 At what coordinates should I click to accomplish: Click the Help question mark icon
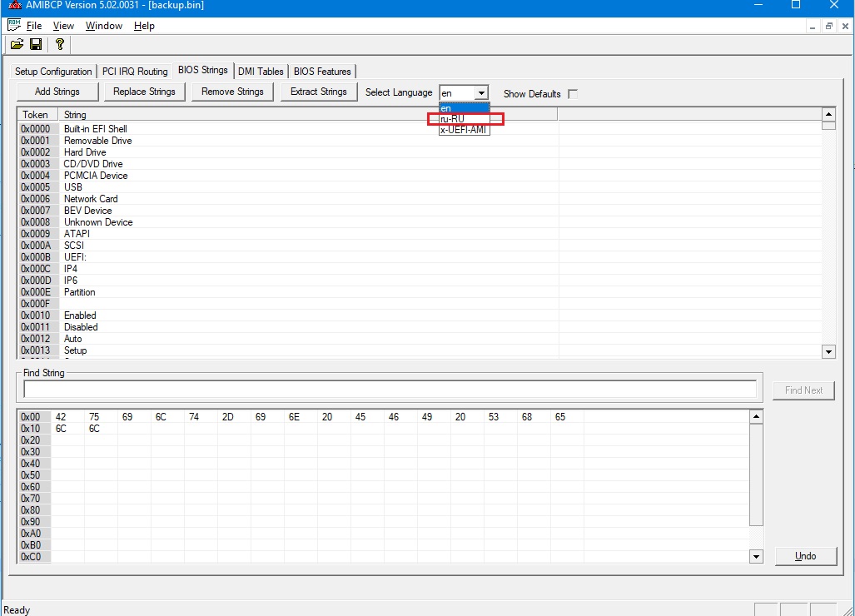(x=60, y=45)
